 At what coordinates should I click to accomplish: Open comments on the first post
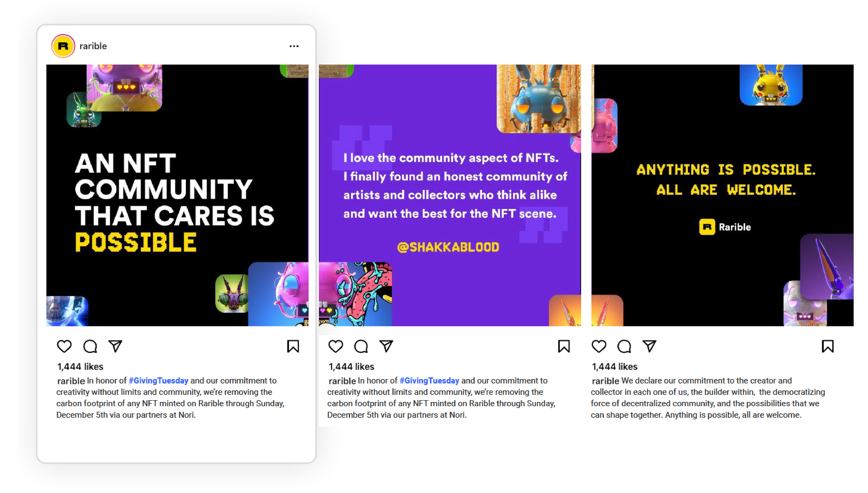(x=90, y=346)
